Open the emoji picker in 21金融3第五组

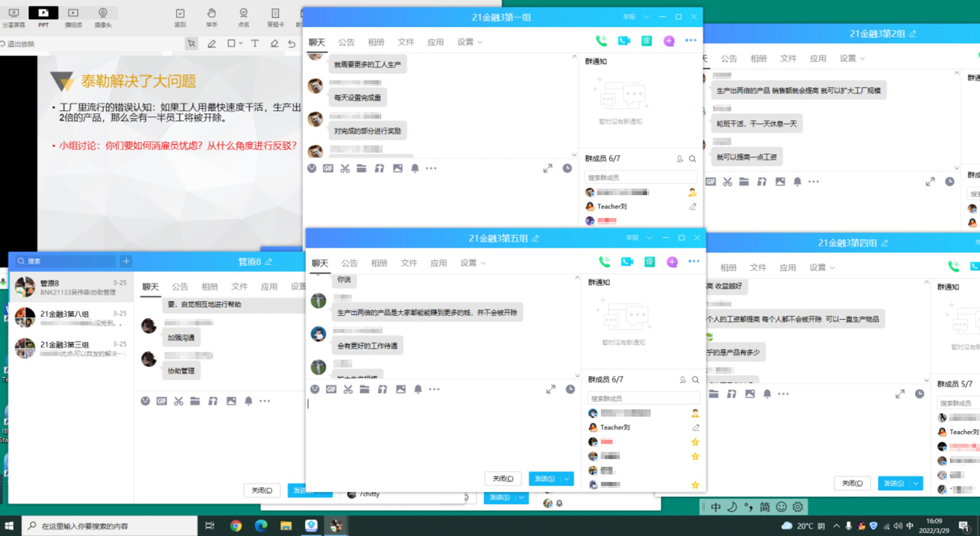tap(315, 389)
